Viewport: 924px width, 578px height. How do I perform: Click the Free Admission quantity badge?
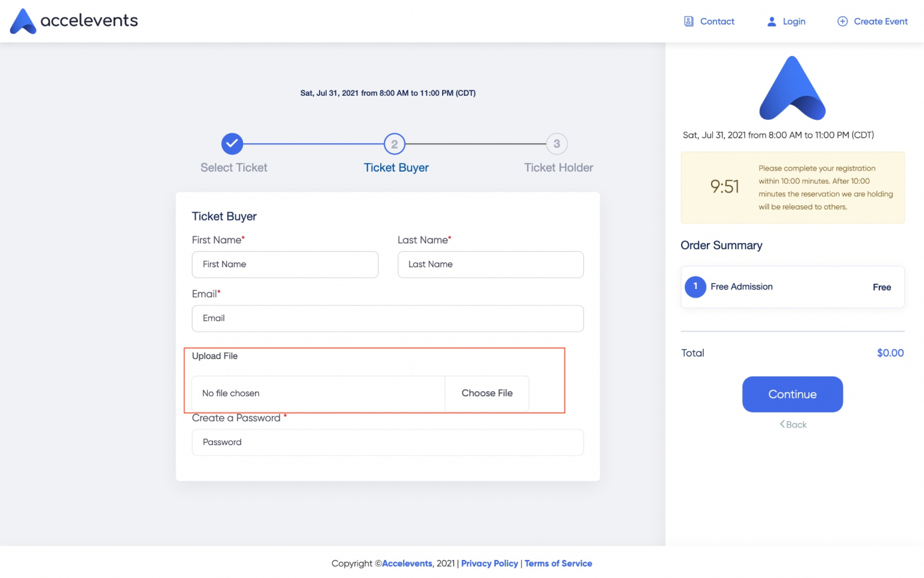695,287
